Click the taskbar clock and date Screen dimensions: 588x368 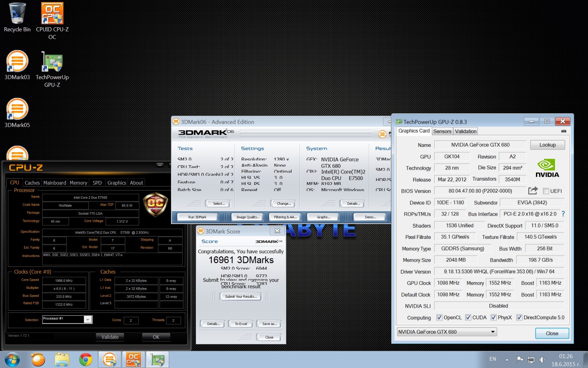566,360
